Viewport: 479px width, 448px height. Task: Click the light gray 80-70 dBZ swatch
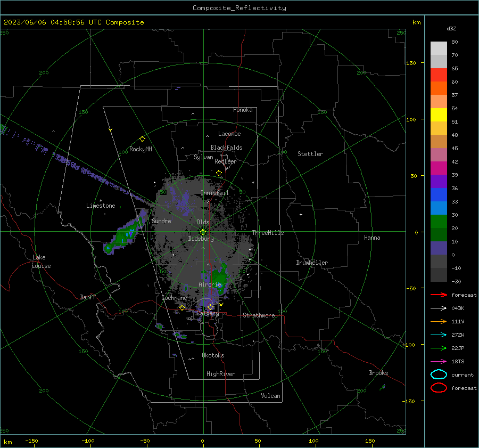point(439,48)
